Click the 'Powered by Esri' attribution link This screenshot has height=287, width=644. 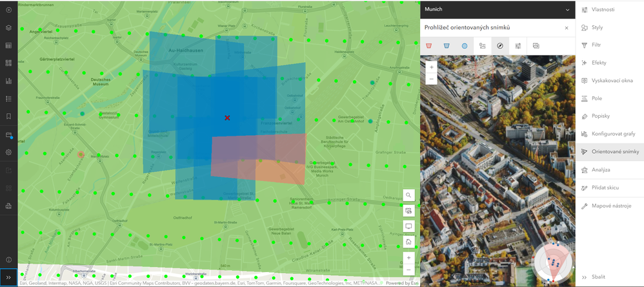click(402, 283)
